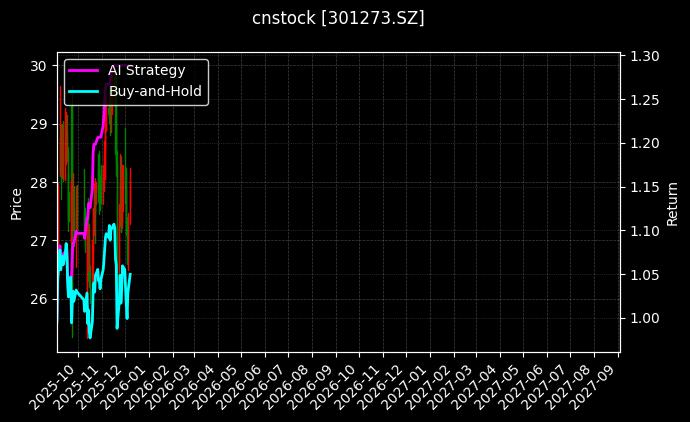
Task: Select the 'AI Strategy' legend label
Action: [x=146, y=70]
